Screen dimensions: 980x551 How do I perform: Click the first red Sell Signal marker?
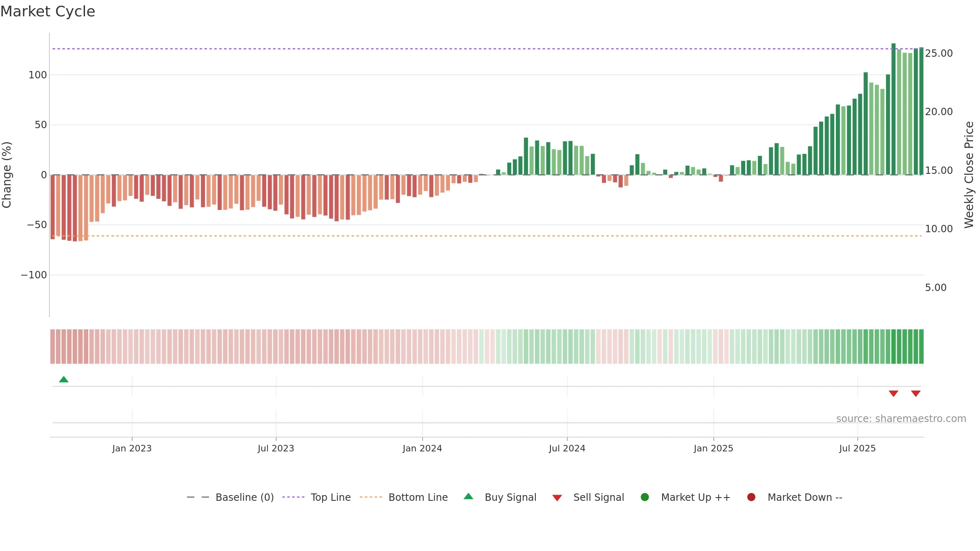click(x=893, y=393)
